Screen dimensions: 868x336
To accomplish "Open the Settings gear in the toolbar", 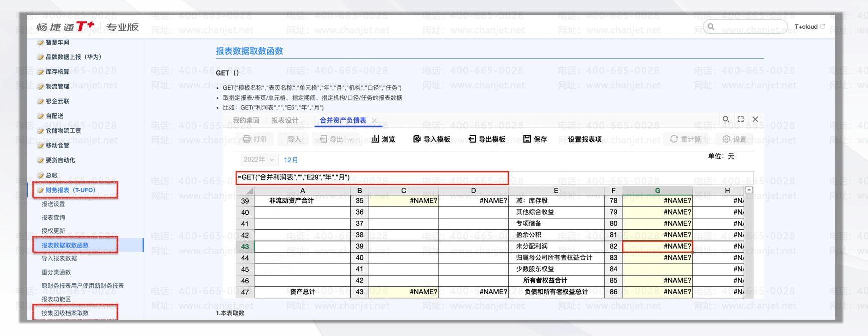I will tap(726, 139).
